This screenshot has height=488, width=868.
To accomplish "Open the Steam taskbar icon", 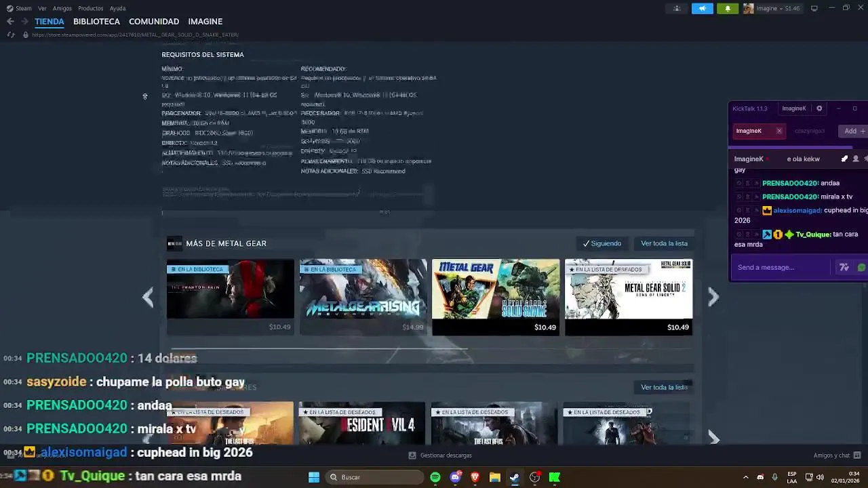I will (515, 477).
